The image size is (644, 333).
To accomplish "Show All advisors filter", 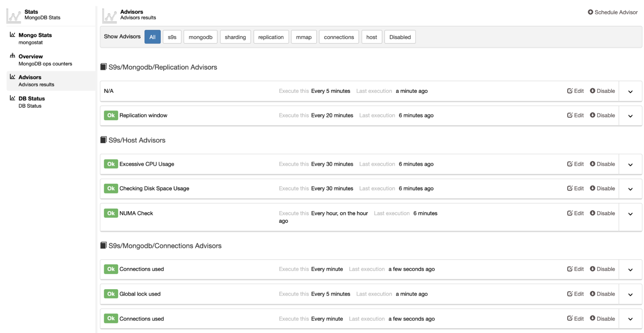I will [x=152, y=37].
